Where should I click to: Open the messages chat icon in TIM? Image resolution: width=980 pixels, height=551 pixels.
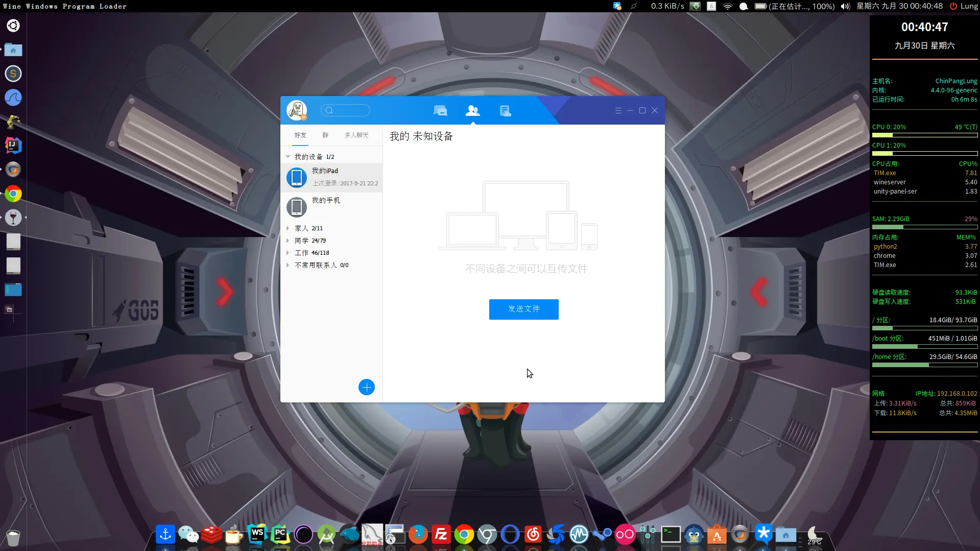coord(440,110)
